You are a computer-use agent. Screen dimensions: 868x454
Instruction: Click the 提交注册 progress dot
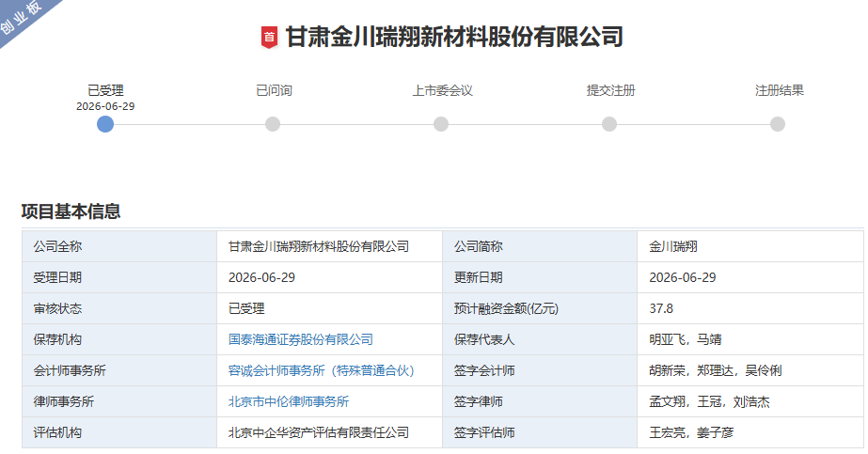pyautogui.click(x=609, y=124)
